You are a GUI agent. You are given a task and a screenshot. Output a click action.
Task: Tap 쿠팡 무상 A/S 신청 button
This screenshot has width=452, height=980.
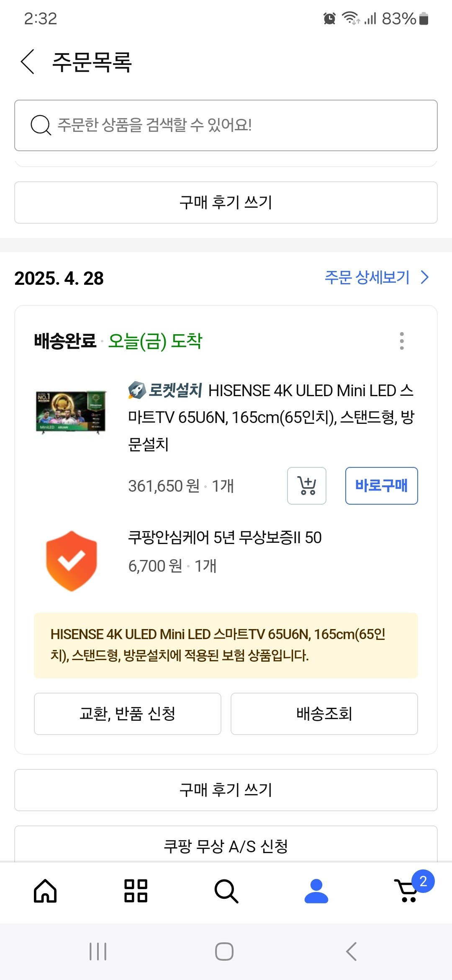click(226, 846)
